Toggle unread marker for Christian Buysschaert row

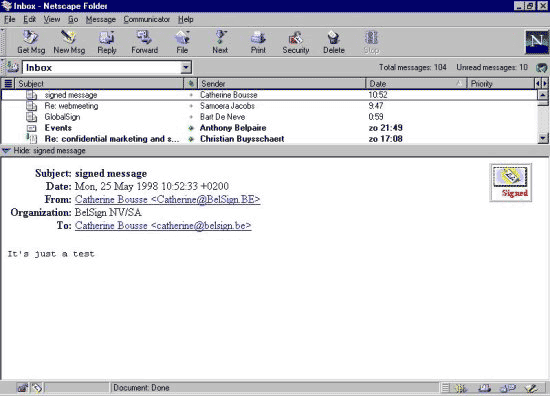[x=191, y=139]
